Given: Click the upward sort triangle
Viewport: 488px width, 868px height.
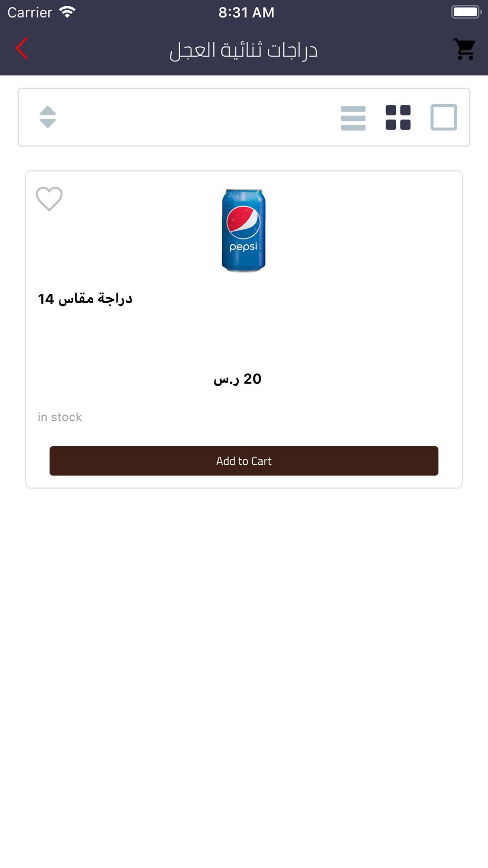Looking at the screenshot, I should point(48,110).
